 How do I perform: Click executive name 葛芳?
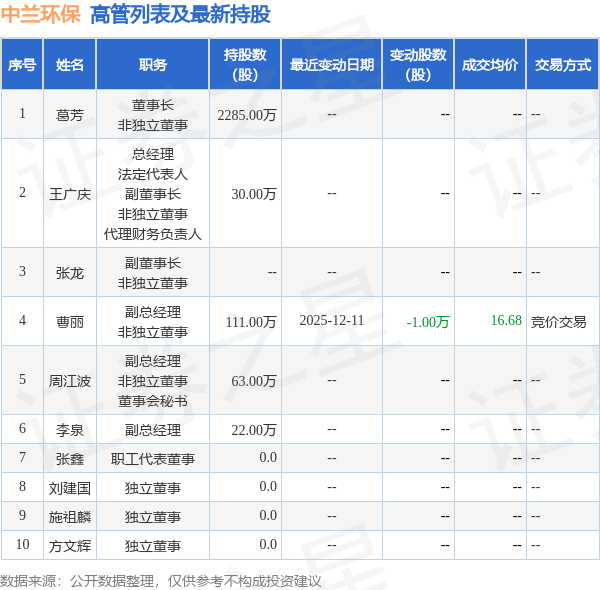pos(70,115)
